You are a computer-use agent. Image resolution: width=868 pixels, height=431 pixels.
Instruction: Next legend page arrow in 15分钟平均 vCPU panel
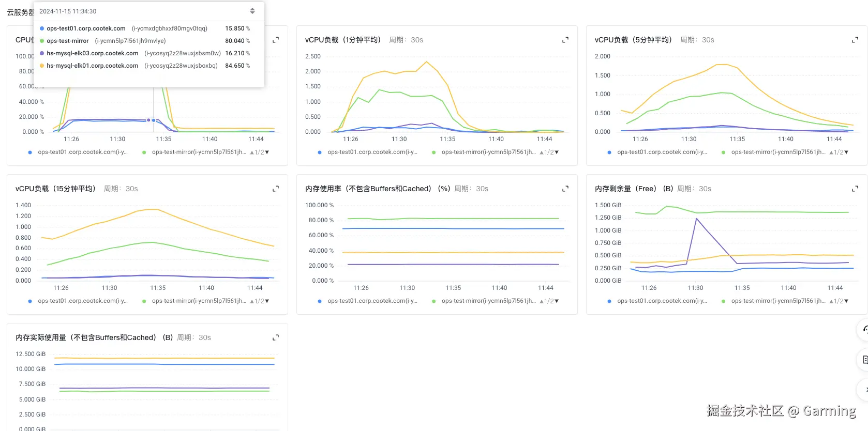click(x=267, y=301)
